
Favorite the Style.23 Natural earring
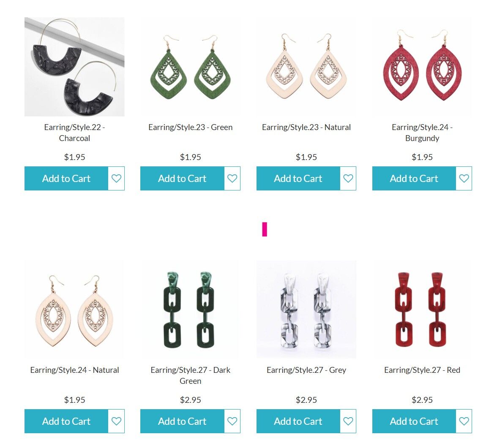[348, 178]
